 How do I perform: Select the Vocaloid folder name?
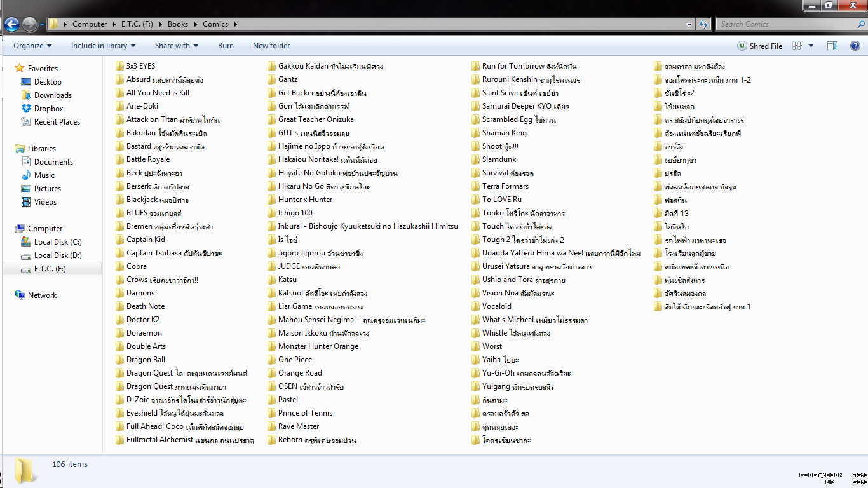[497, 306]
